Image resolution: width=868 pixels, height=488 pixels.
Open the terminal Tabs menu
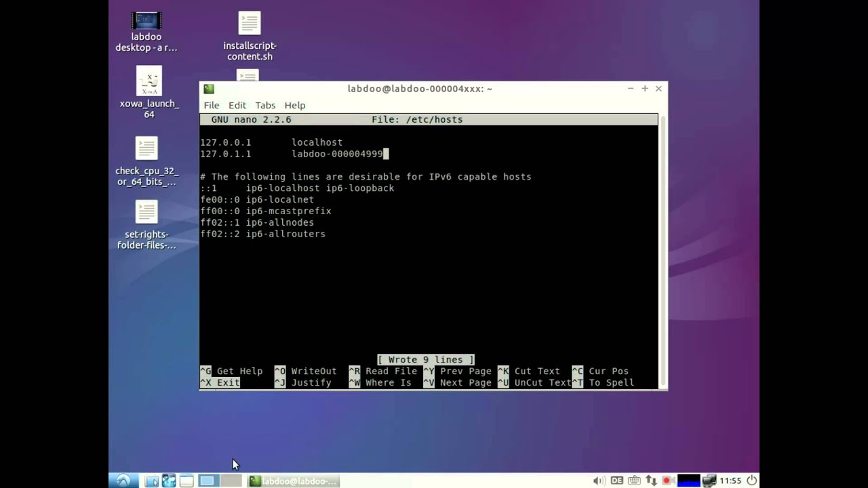pos(265,105)
